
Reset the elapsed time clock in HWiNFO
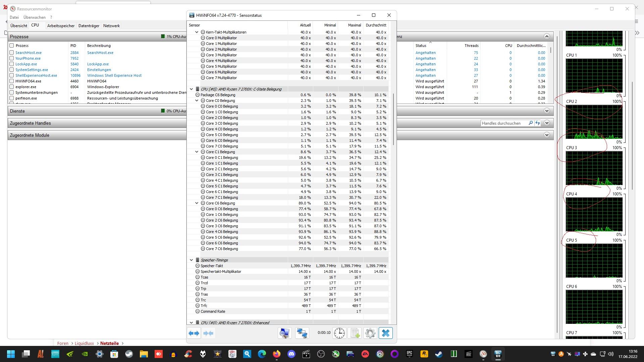click(x=339, y=333)
